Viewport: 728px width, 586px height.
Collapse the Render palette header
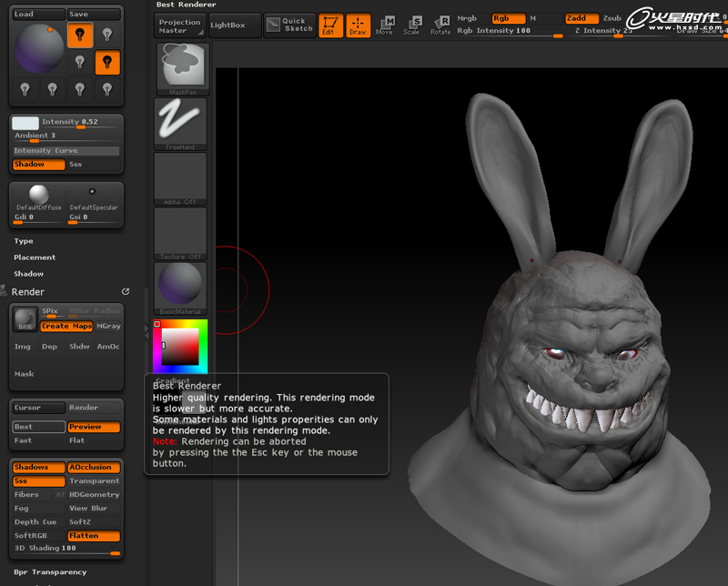[28, 291]
